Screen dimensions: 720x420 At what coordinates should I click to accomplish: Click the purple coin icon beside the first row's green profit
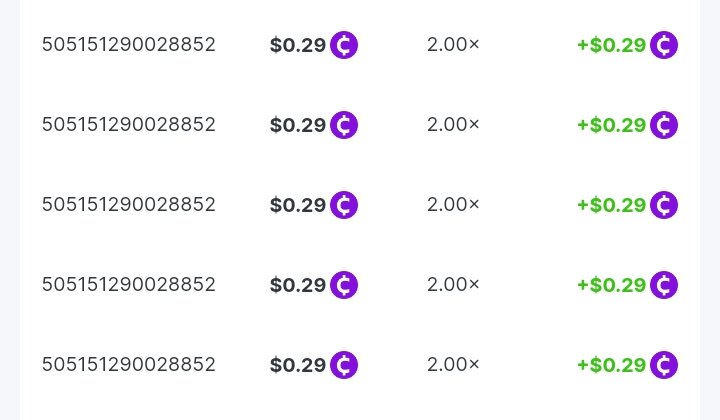(x=664, y=45)
